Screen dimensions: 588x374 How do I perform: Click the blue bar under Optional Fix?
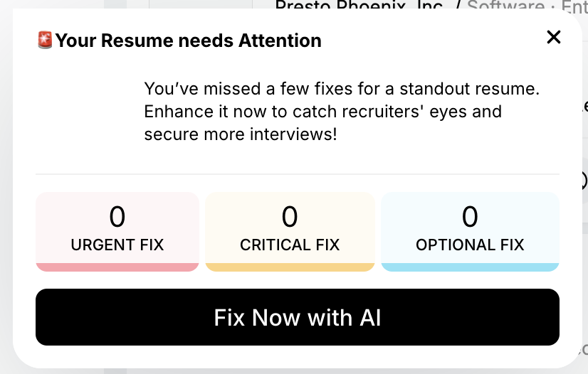pyautogui.click(x=470, y=267)
